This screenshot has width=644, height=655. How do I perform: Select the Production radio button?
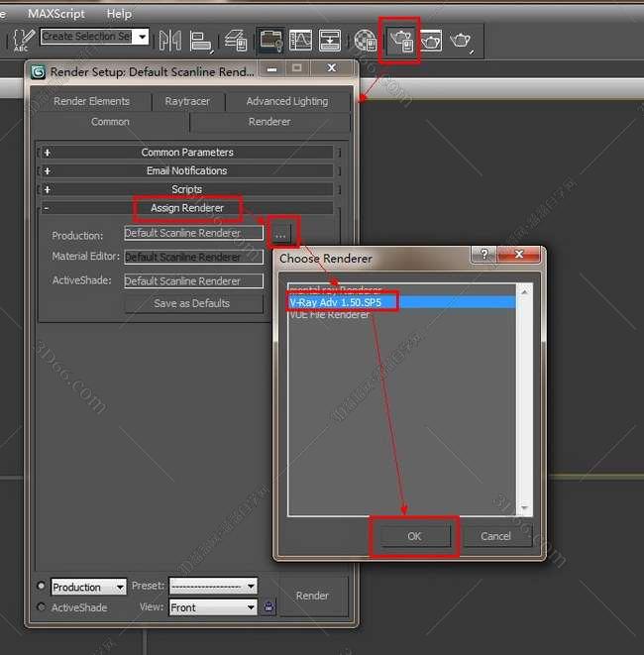(41, 586)
